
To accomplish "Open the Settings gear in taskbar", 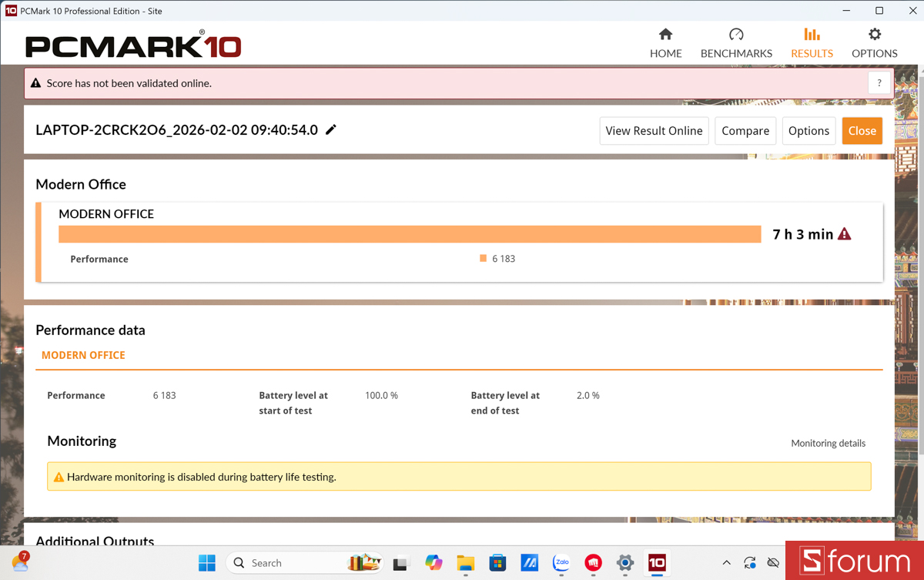I will coord(625,563).
